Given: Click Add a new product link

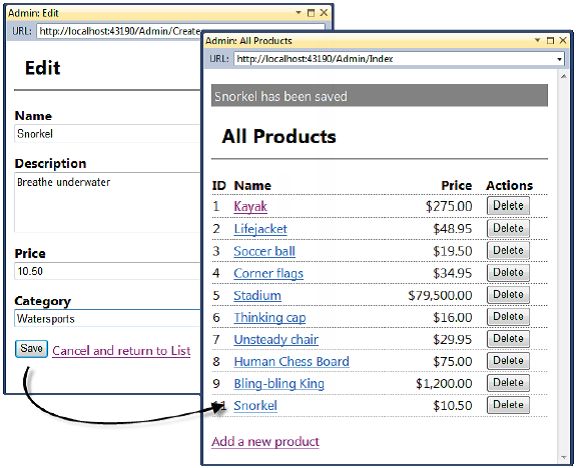Looking at the screenshot, I should tap(265, 442).
